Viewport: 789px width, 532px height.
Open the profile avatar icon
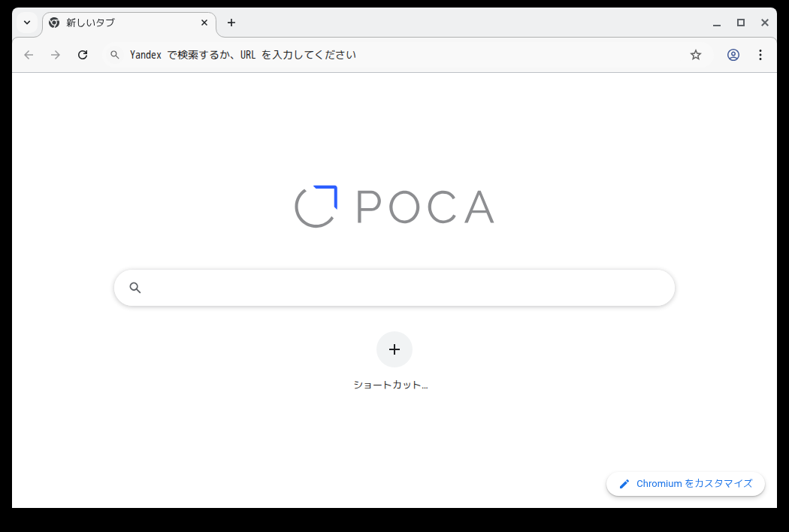[733, 55]
